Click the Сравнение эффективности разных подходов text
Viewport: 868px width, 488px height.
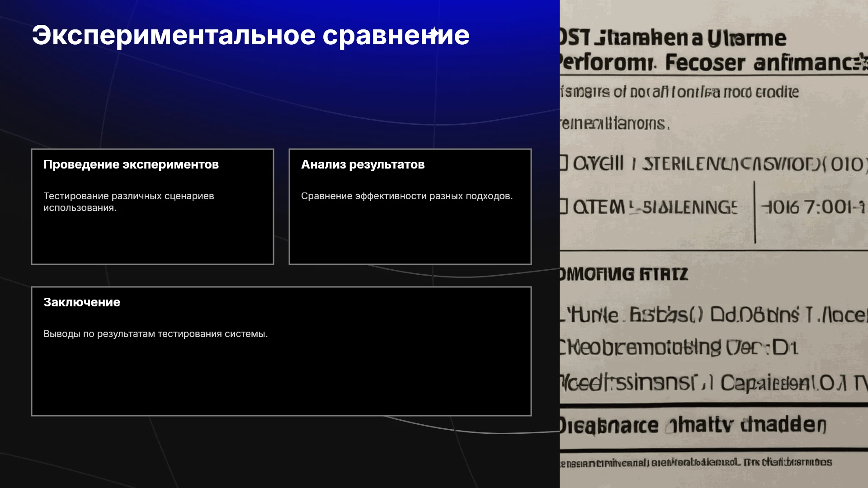click(x=407, y=196)
